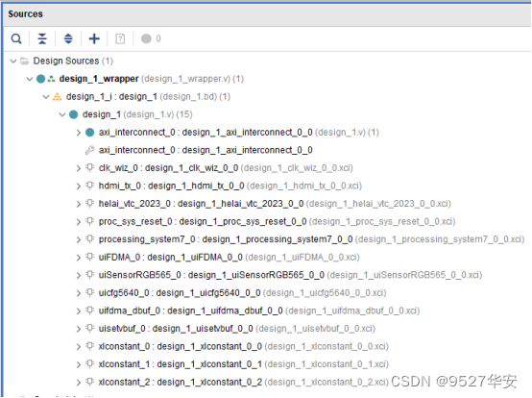532x398 pixels.
Task: Click the block design icon beside design_1_i
Action: (57, 97)
